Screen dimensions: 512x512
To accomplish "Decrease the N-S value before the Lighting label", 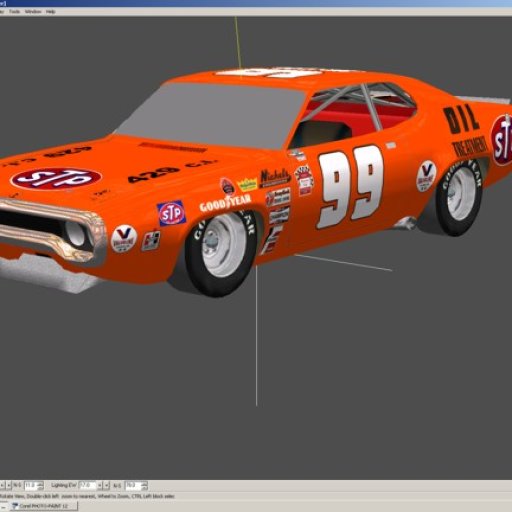I will (x=41, y=488).
